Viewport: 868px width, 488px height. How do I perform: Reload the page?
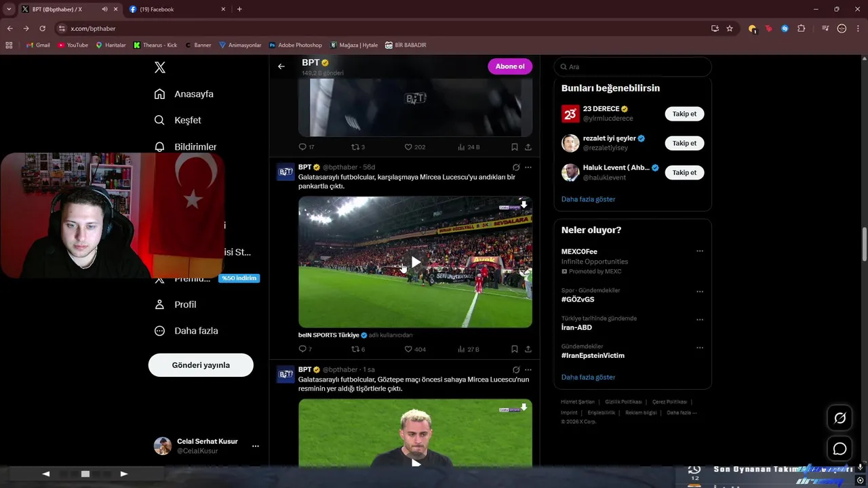42,28
